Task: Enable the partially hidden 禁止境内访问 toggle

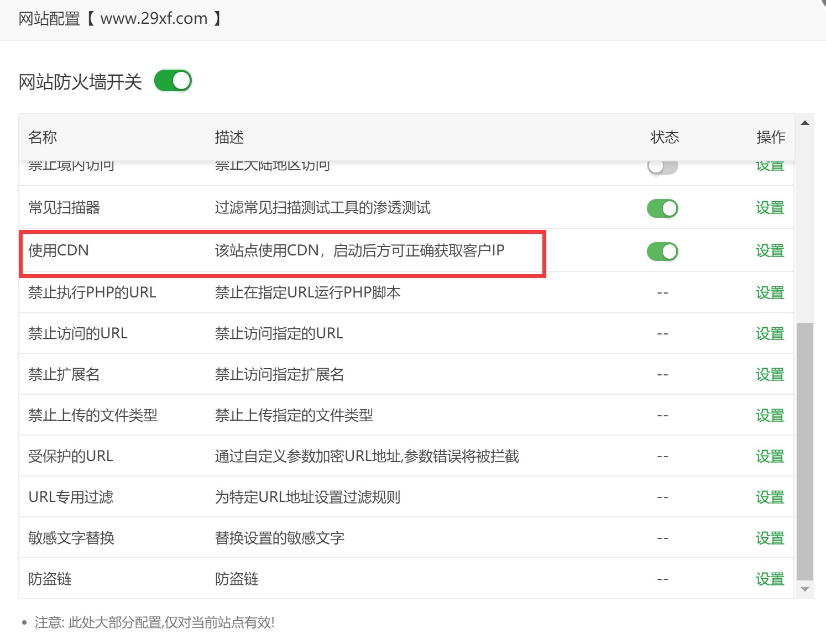Action: pos(662,166)
